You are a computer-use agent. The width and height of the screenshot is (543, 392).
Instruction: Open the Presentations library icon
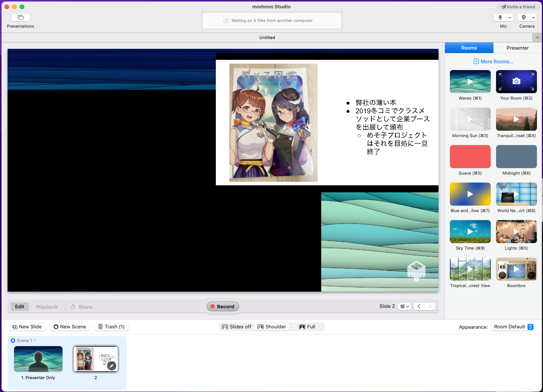coord(20,17)
